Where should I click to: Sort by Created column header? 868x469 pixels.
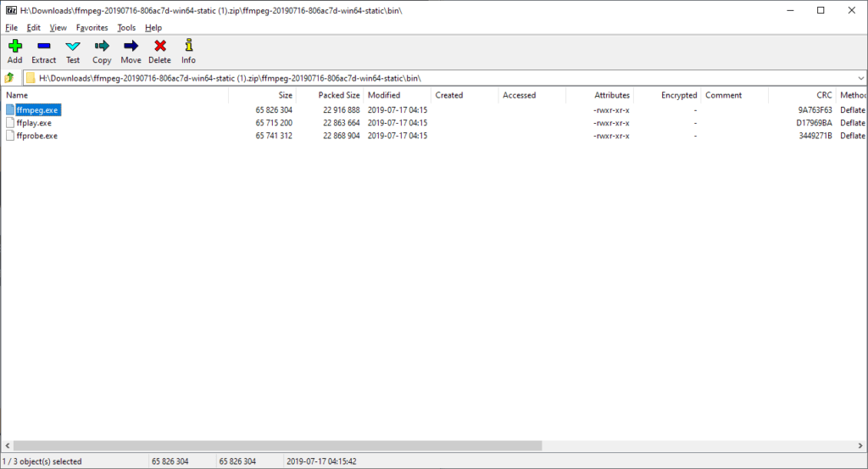tap(465, 95)
